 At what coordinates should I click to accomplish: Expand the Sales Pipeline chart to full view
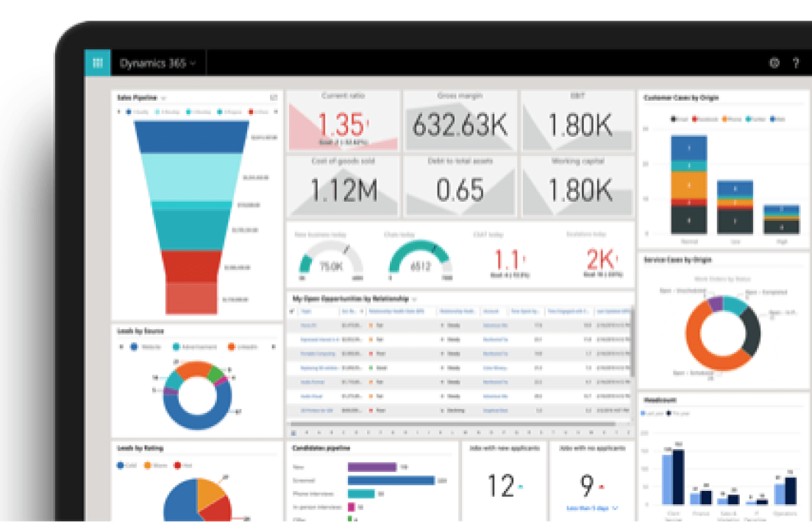point(274,97)
